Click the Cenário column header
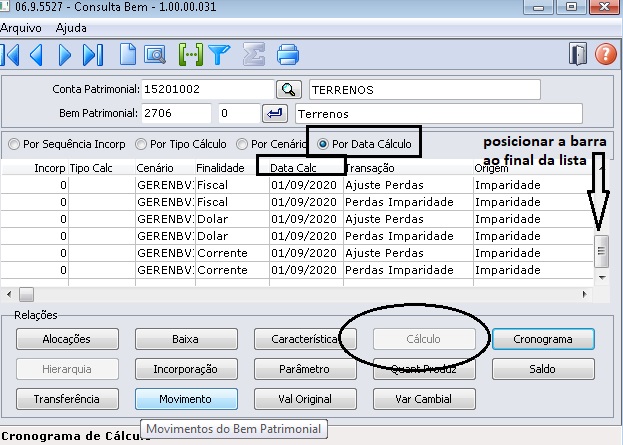Viewport: 623px width, 445px height. [x=165, y=168]
